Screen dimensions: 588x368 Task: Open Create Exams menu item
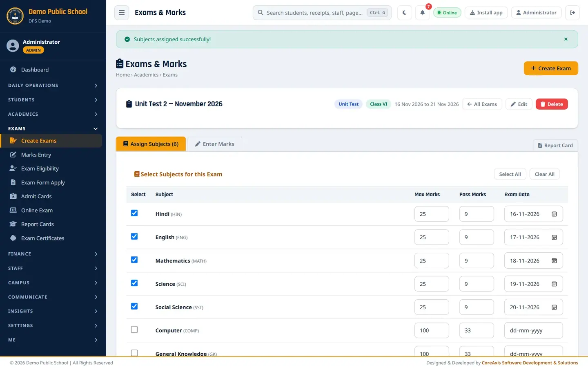point(51,141)
